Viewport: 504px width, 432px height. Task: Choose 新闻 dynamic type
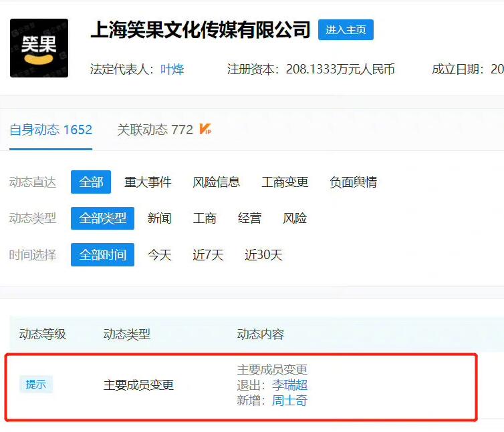tap(160, 218)
